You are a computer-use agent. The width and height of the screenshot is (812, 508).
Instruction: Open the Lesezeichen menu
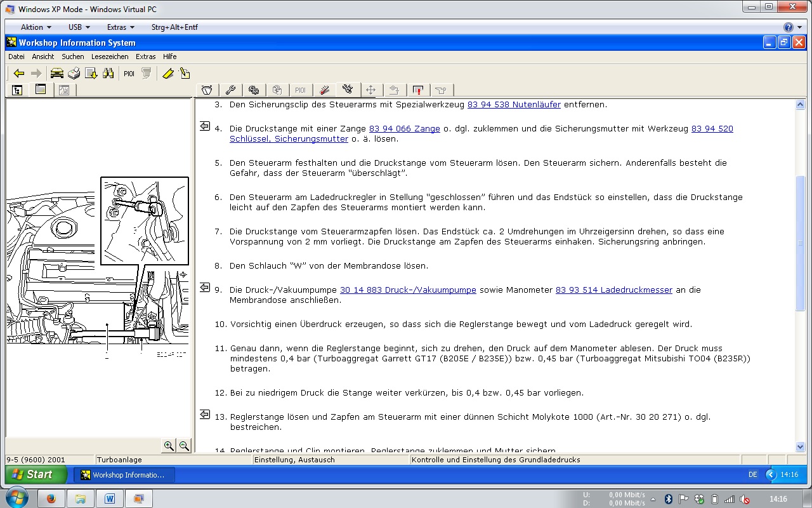110,57
